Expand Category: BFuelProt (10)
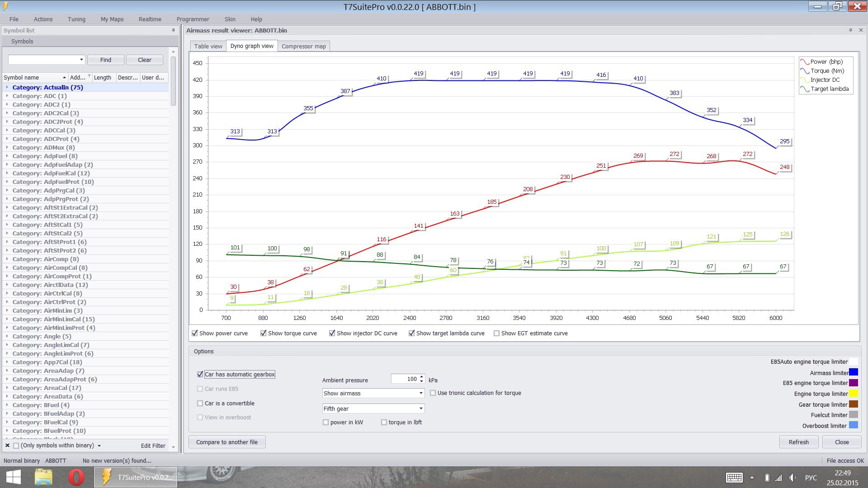This screenshot has height=488, width=868. tap(7, 431)
